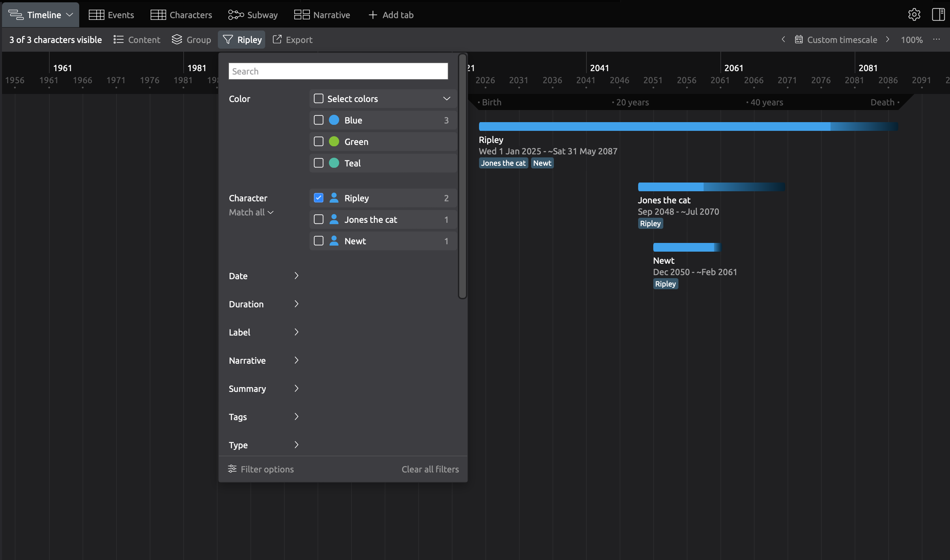Click the Ripley filter funnel icon
The image size is (950, 560).
[x=228, y=40]
